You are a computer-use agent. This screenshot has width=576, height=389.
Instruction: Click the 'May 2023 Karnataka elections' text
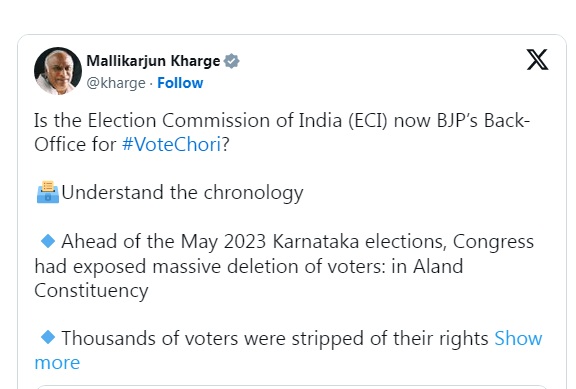(x=313, y=242)
